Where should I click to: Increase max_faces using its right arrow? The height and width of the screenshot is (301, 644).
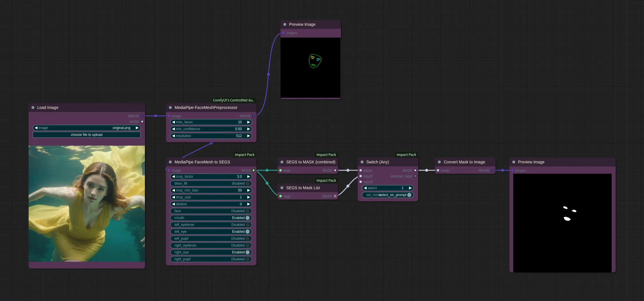pos(248,122)
